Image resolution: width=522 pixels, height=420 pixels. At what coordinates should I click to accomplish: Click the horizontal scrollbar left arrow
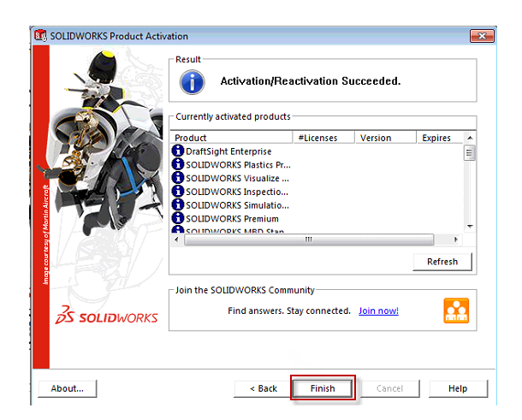176,240
